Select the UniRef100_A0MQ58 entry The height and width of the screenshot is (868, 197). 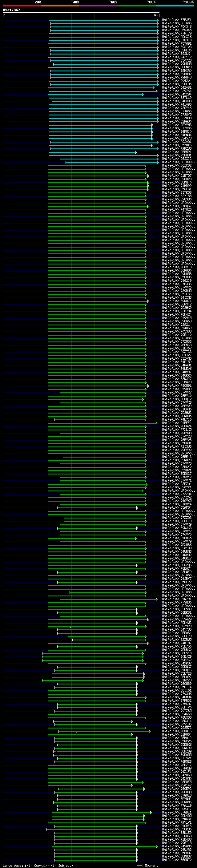(177, 274)
